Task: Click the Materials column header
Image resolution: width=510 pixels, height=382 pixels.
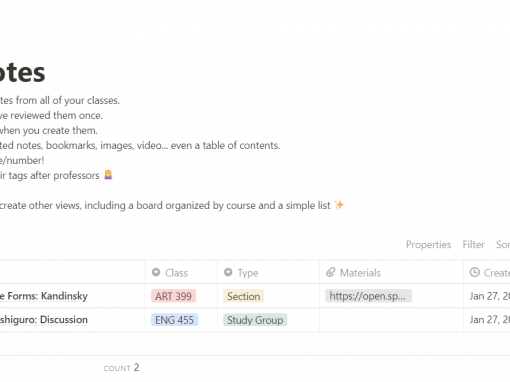Action: point(391,272)
